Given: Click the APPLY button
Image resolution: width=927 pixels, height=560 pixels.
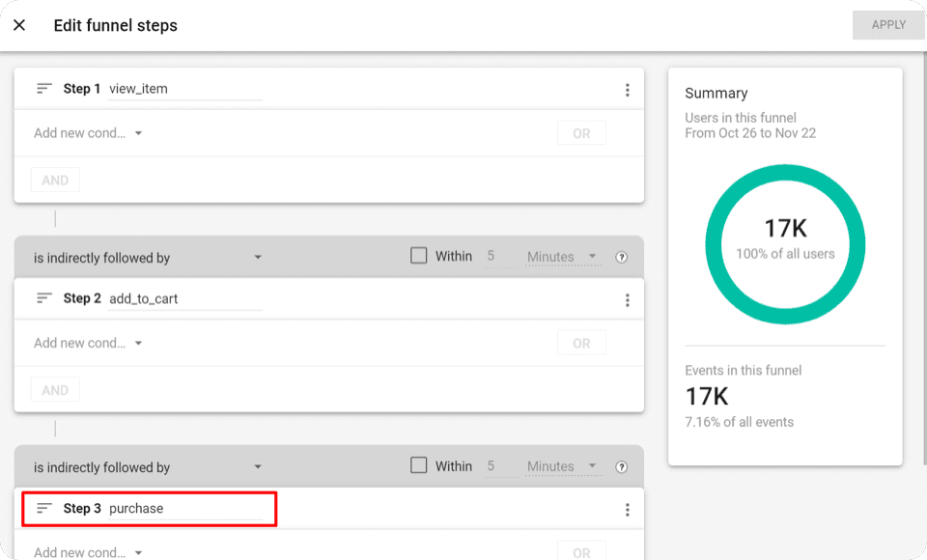Looking at the screenshot, I should (x=886, y=25).
